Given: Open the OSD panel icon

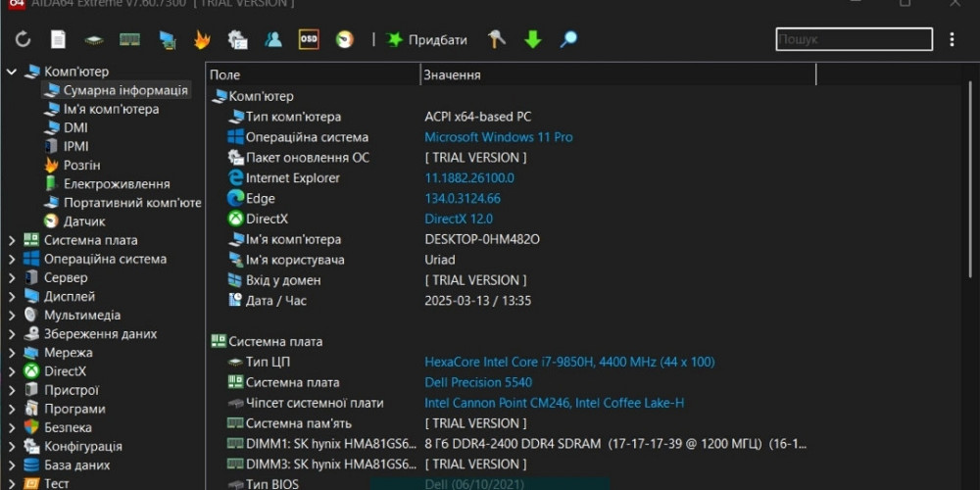Looking at the screenshot, I should [x=309, y=39].
